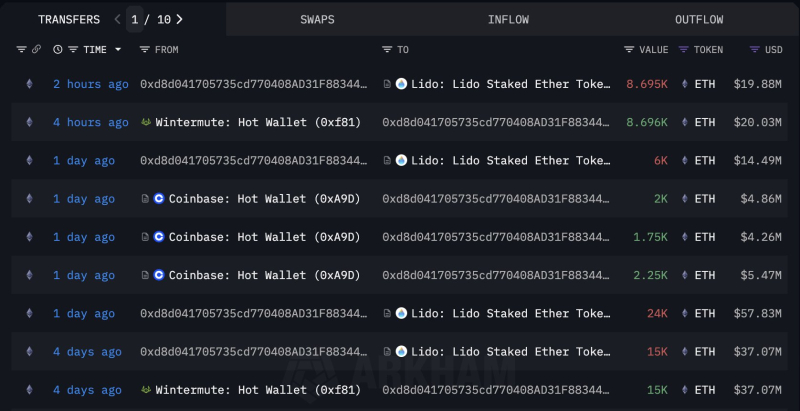Go to previous transfers page arrow
800x411 pixels.
point(117,19)
